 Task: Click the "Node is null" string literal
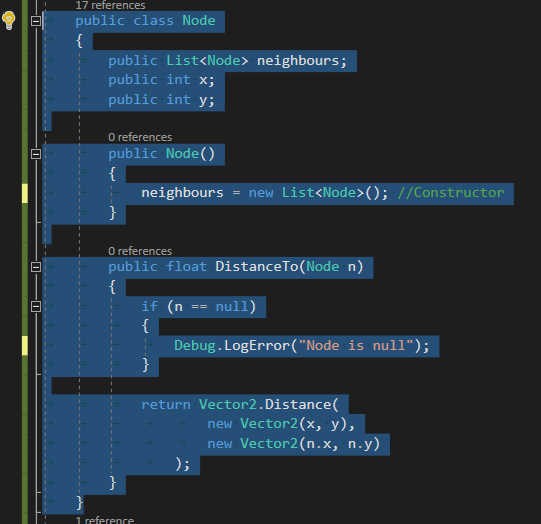tap(356, 345)
